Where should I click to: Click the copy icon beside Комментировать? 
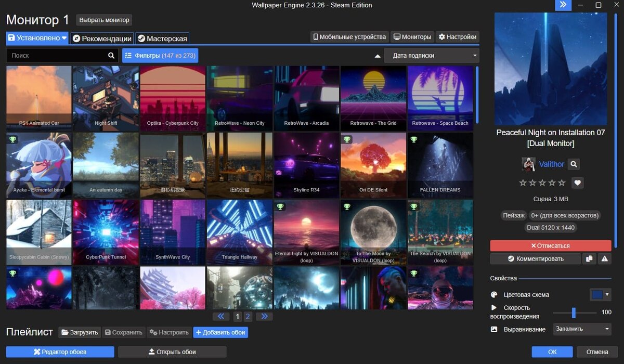pyautogui.click(x=589, y=258)
